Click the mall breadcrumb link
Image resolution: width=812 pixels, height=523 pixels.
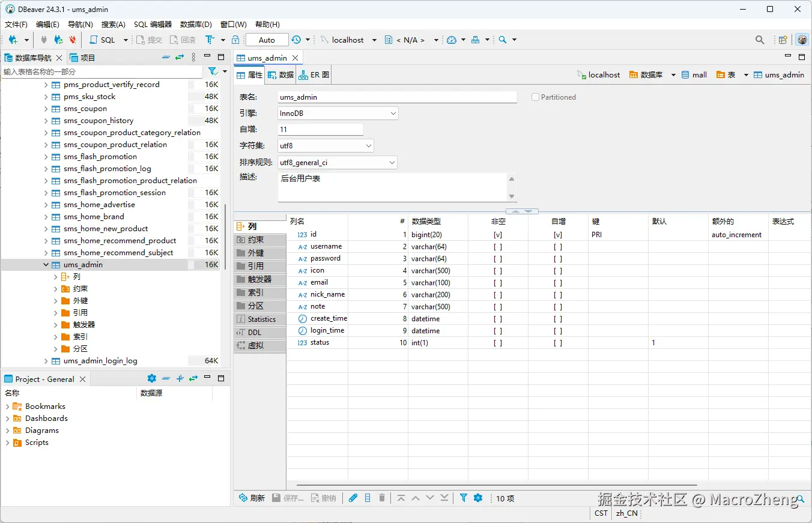(x=694, y=75)
